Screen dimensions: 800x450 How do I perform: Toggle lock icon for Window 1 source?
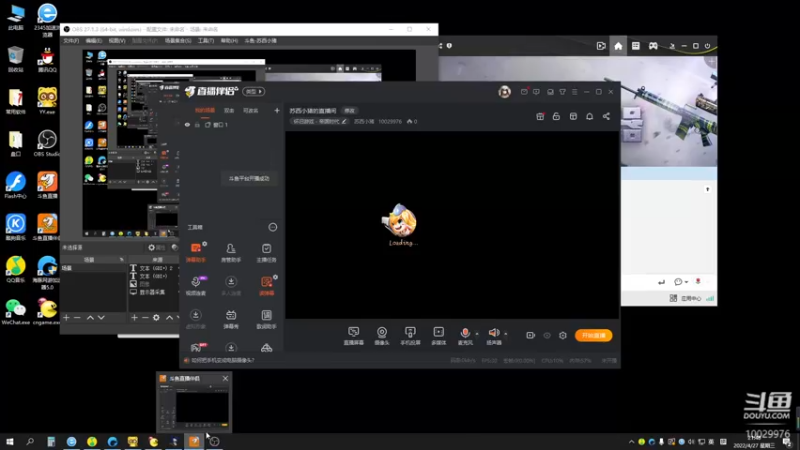tap(197, 124)
